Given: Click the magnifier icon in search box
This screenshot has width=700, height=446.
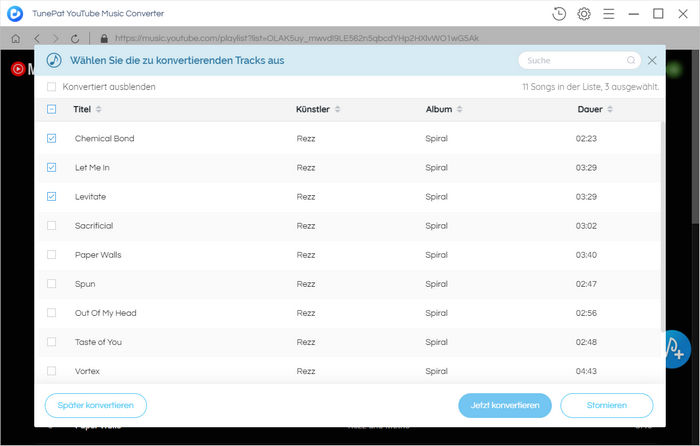Looking at the screenshot, I should point(630,60).
